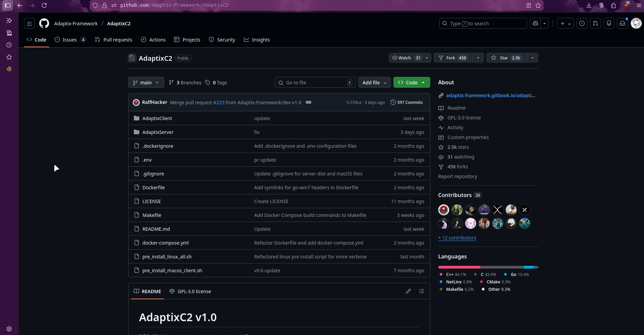Open GitHub homepage via Octocat logo

44,24
